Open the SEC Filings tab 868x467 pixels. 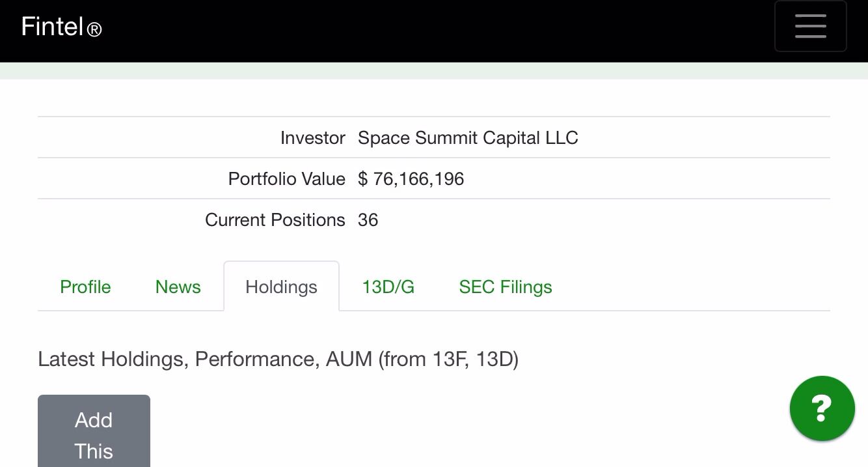tap(506, 287)
